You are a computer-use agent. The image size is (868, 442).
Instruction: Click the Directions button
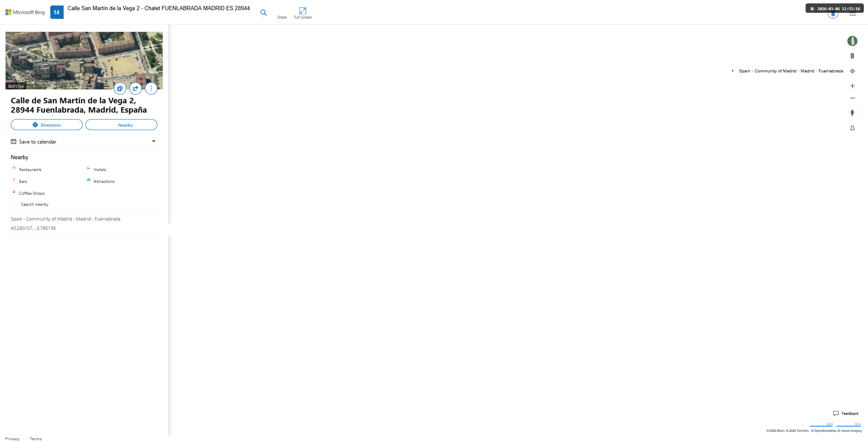coord(47,125)
